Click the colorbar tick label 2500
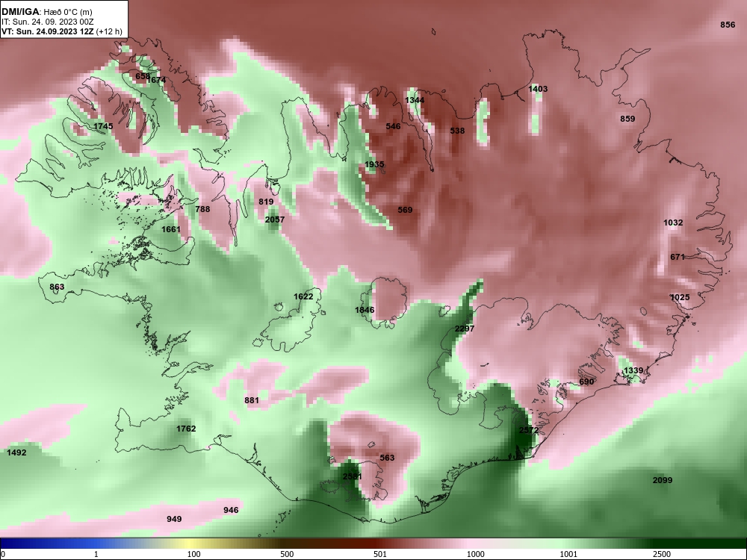The width and height of the screenshot is (747, 560). (x=662, y=554)
